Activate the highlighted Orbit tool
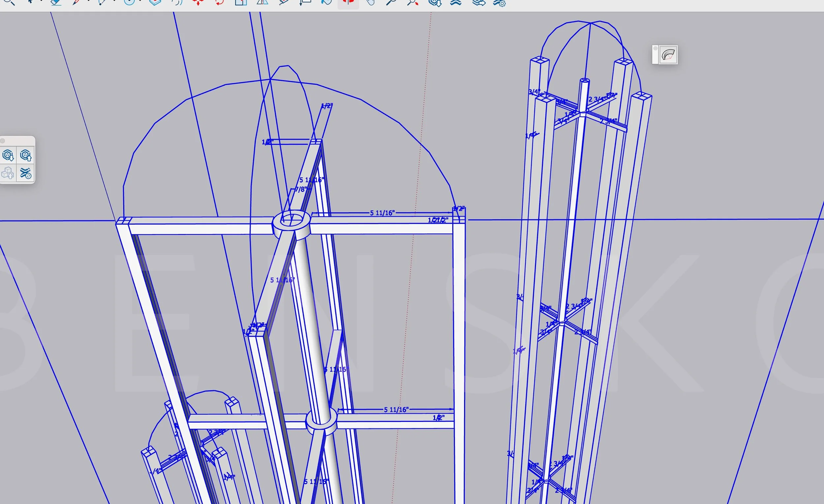This screenshot has height=504, width=824. (x=348, y=2)
